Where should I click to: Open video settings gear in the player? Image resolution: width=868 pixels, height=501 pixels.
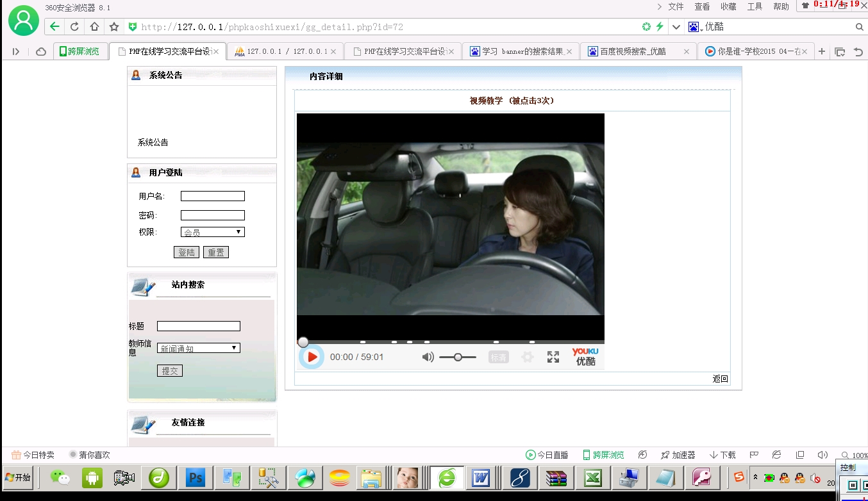point(528,357)
